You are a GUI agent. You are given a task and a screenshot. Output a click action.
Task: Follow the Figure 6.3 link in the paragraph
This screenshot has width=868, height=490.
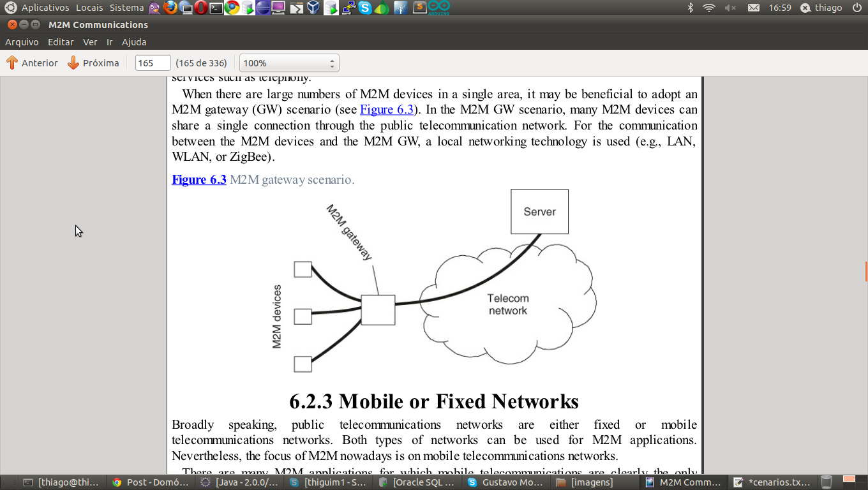coord(387,109)
